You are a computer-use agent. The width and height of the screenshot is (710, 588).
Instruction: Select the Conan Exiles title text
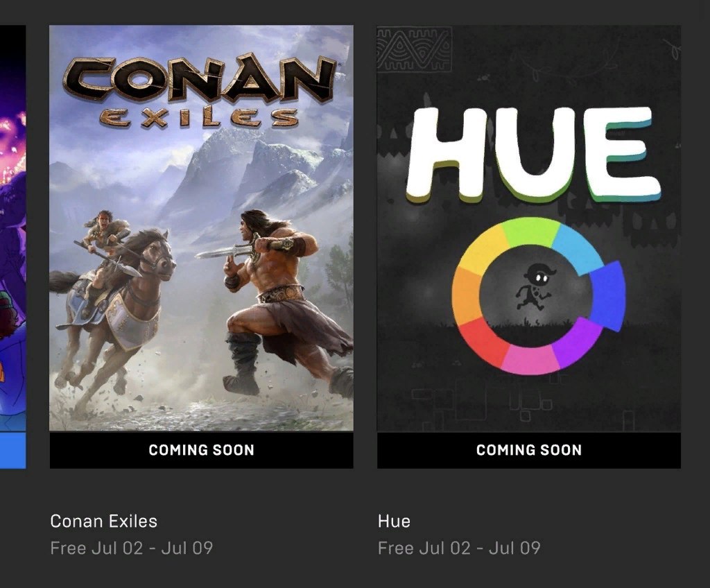(104, 521)
